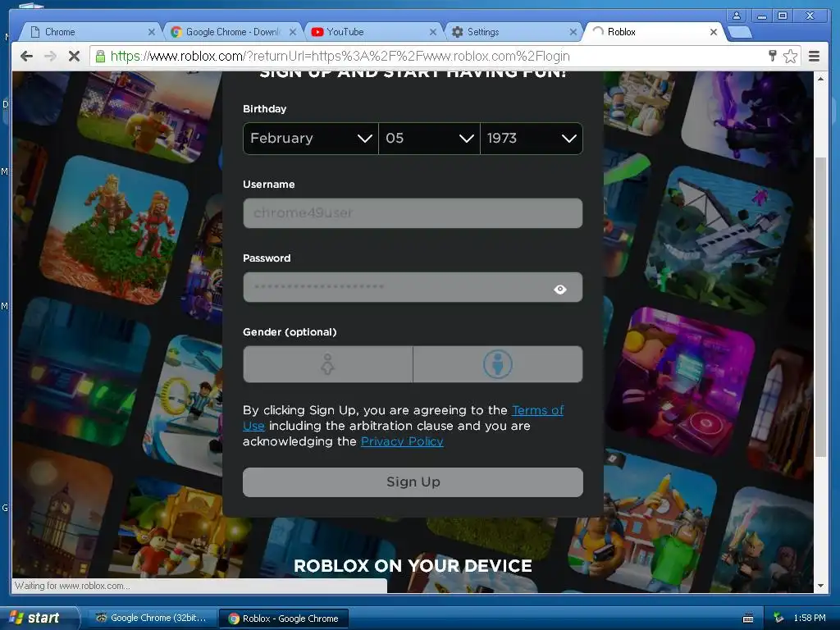The width and height of the screenshot is (840, 630).
Task: Click the on-screen keyboard tray icon
Action: point(748,619)
